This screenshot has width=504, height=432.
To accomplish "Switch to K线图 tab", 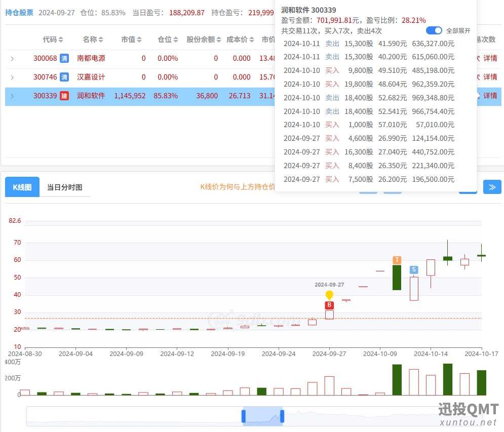I will 22,187.
